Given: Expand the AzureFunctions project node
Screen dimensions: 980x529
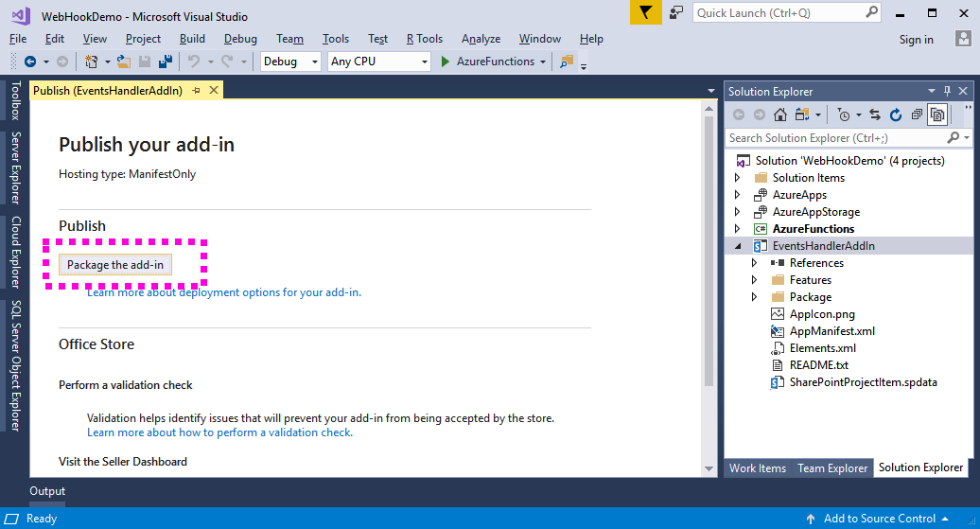Looking at the screenshot, I should pos(738,229).
